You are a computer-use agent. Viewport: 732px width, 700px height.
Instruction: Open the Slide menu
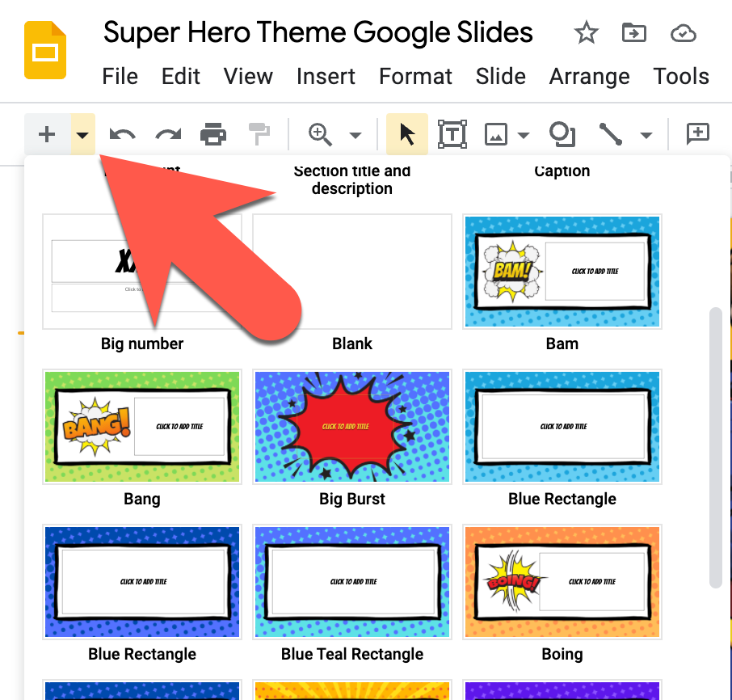pyautogui.click(x=500, y=76)
